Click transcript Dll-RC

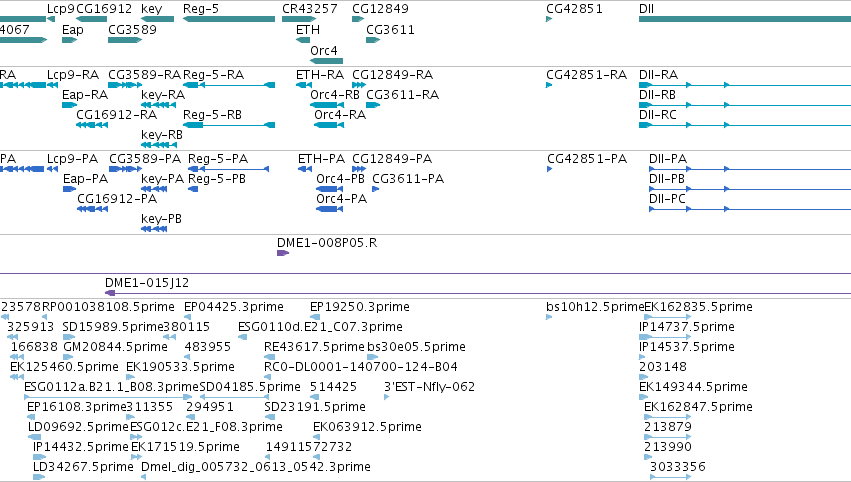pyautogui.click(x=658, y=115)
